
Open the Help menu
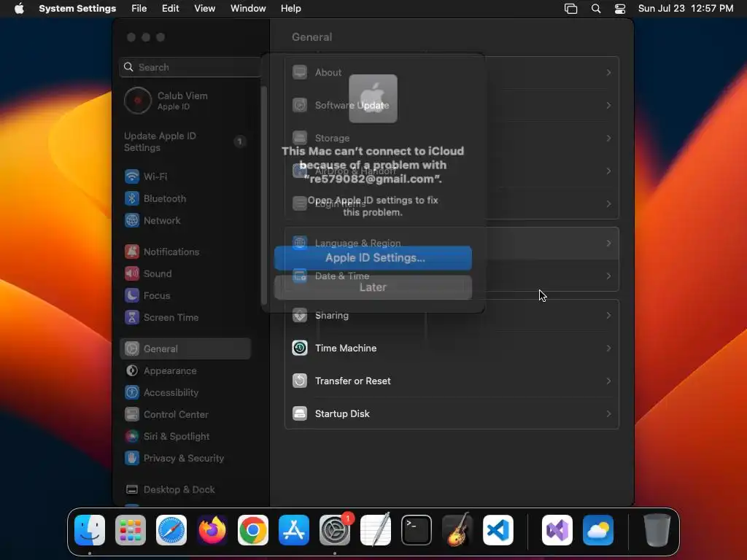coord(290,9)
